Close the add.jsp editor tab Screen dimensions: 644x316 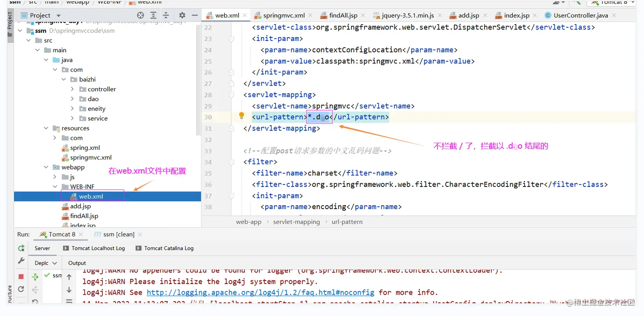tap(485, 15)
